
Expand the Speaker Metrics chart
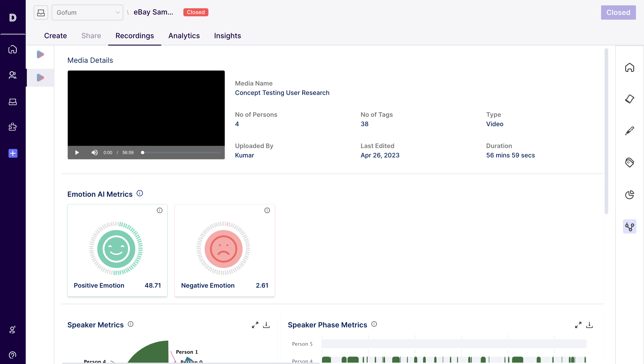[x=255, y=325]
